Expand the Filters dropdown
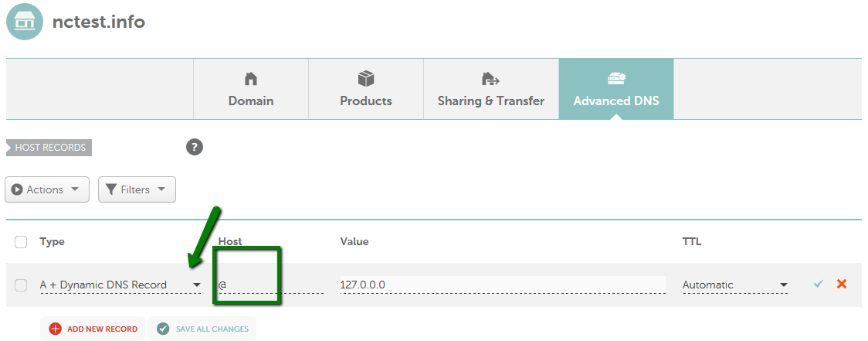The image size is (868, 341). coord(137,189)
